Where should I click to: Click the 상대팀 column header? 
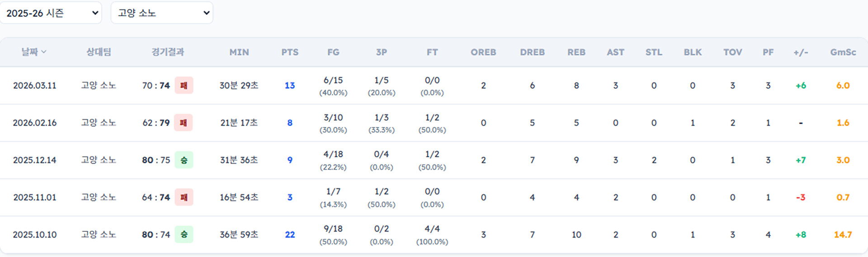(x=99, y=52)
